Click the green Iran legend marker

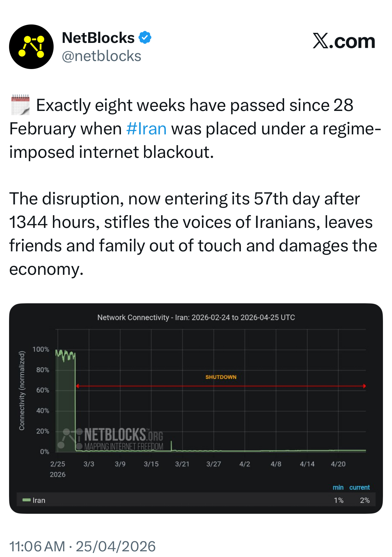[x=26, y=500]
